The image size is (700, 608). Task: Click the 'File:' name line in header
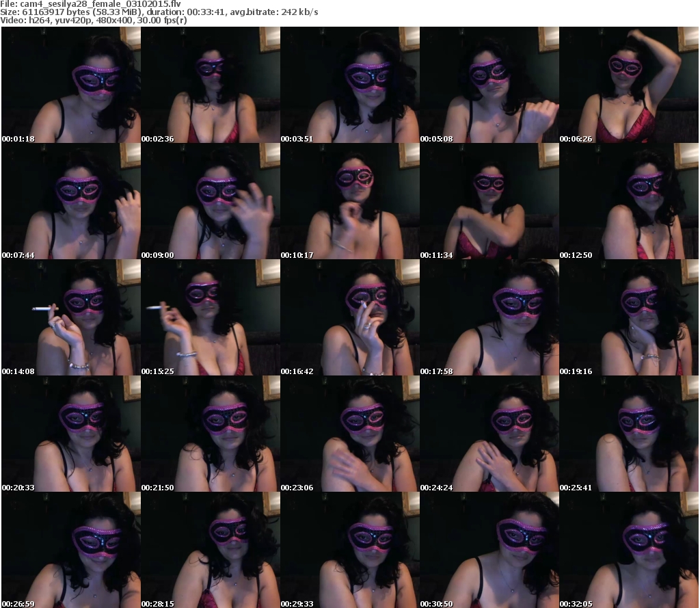[x=91, y=4]
